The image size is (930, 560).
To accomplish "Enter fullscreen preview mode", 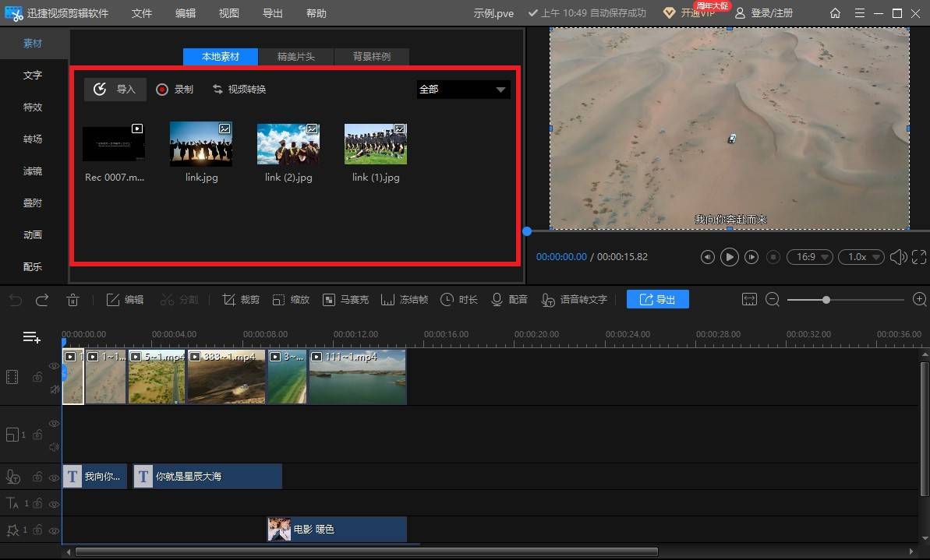I will click(919, 257).
